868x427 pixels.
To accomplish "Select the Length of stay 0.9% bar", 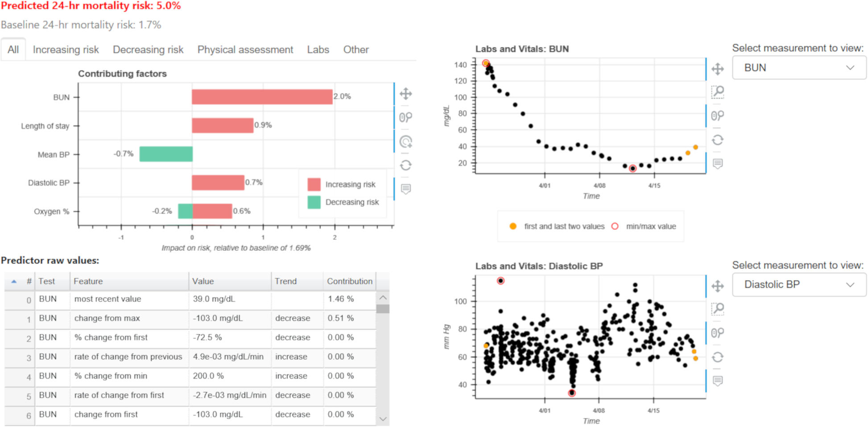I will 223,125.
